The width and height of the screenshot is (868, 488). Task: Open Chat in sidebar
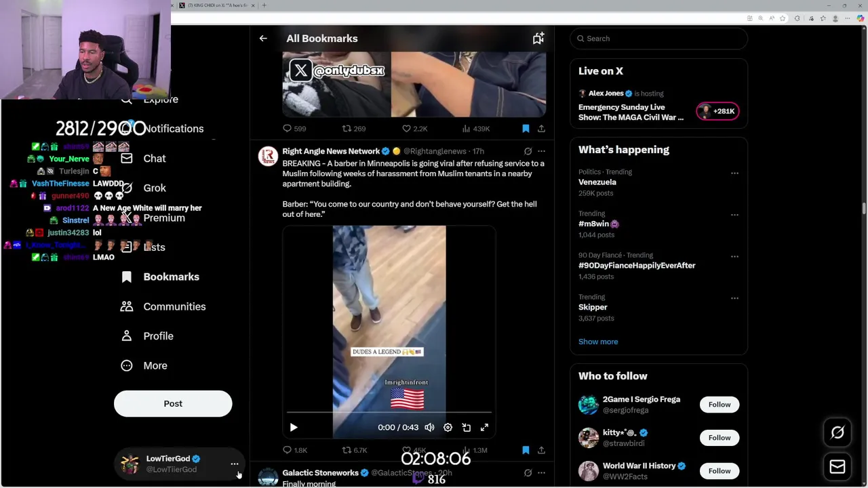tap(143, 159)
